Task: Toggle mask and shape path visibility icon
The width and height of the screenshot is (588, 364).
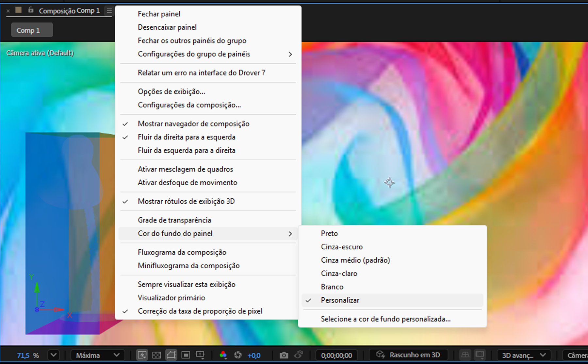Action: (x=171, y=355)
